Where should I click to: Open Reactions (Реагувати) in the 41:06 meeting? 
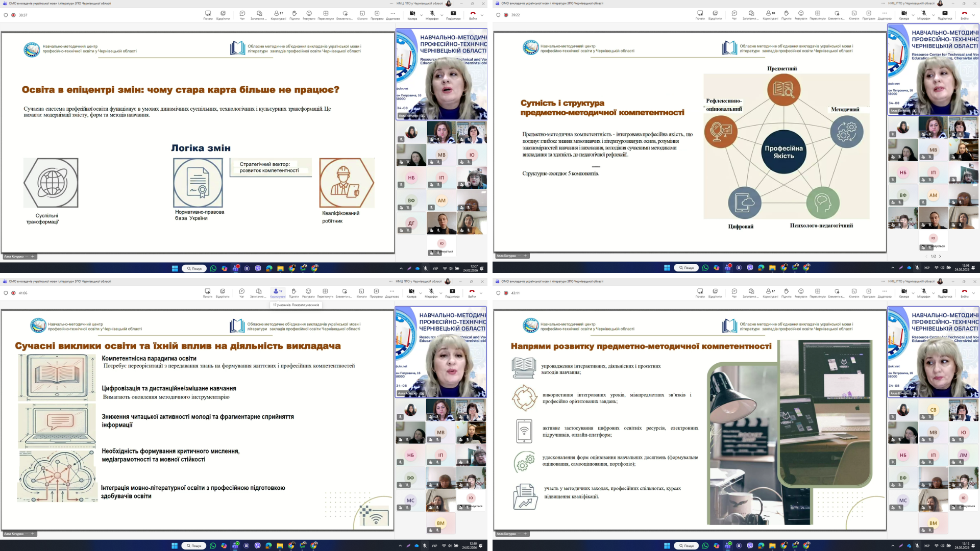pos(308,293)
